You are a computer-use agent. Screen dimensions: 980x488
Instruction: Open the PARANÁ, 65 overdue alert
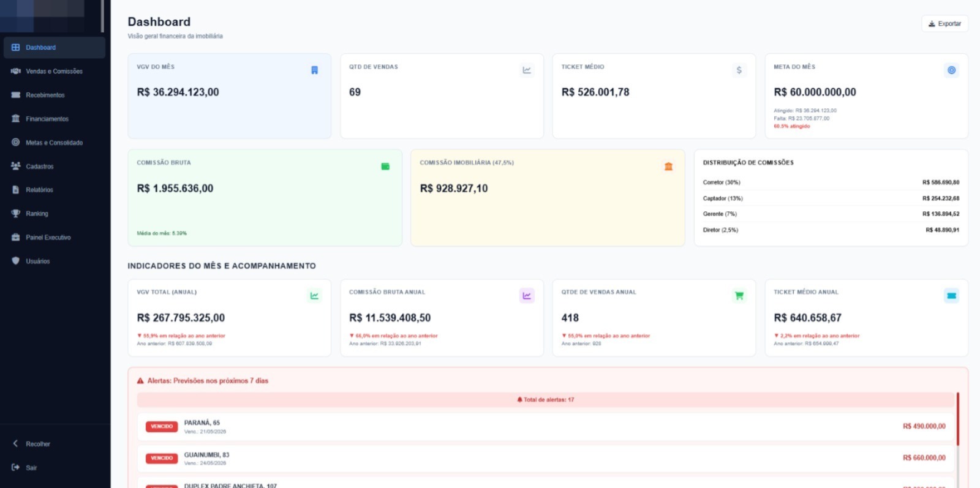coord(545,427)
